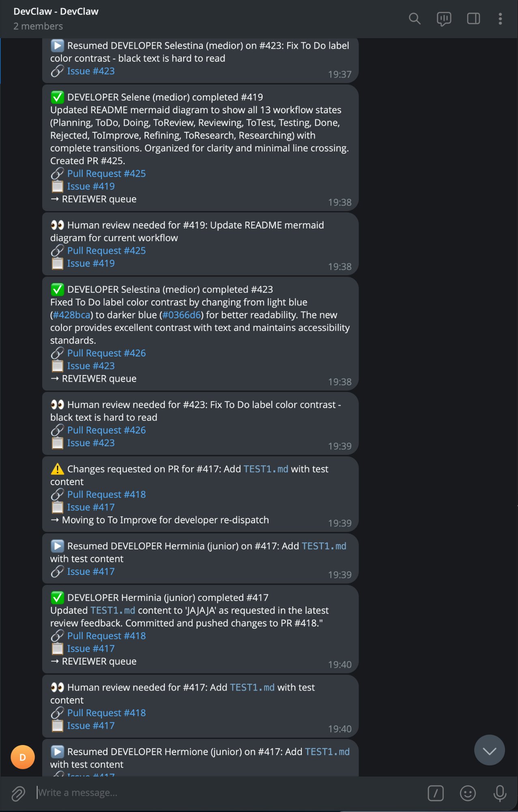Open bot commands via the slash icon
The height and width of the screenshot is (812, 518).
coord(436,792)
